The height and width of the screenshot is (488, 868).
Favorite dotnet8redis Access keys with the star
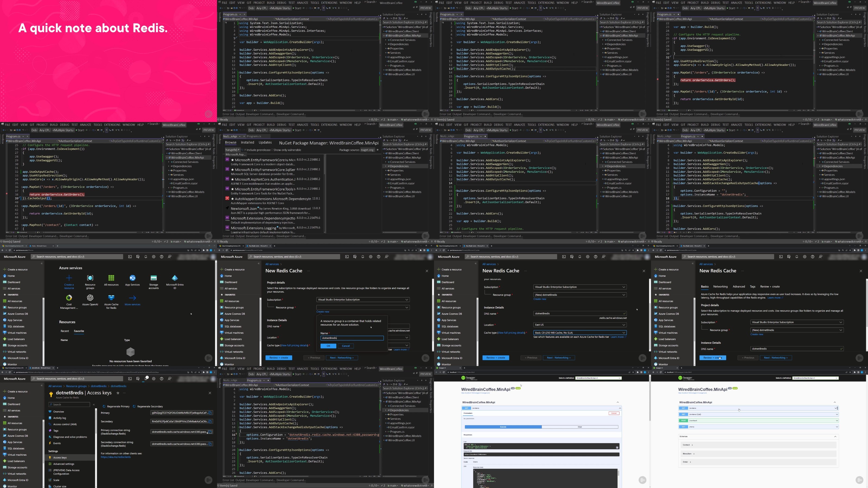point(118,393)
